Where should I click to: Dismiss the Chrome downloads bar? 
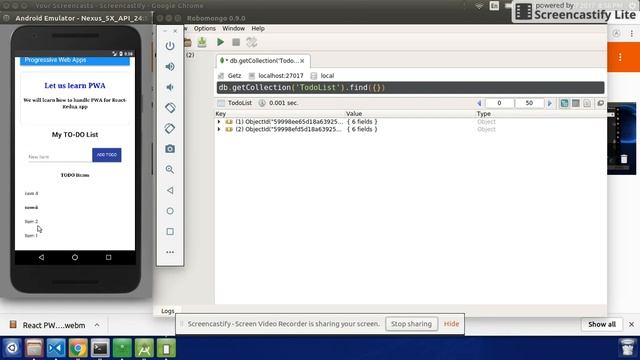tap(631, 324)
